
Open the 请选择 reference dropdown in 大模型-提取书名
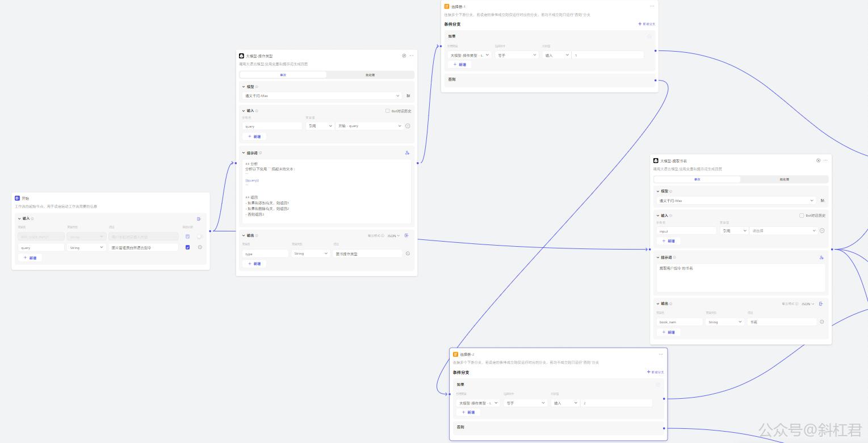click(783, 231)
